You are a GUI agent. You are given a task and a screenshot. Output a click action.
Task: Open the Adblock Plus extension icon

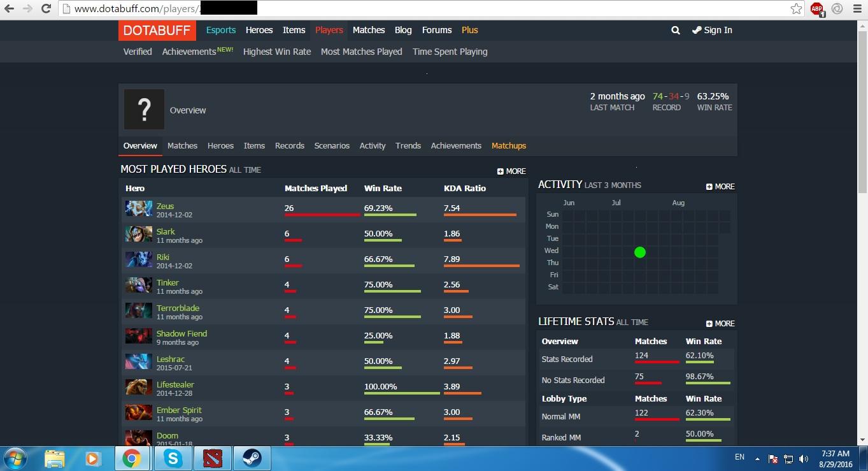pos(817,9)
